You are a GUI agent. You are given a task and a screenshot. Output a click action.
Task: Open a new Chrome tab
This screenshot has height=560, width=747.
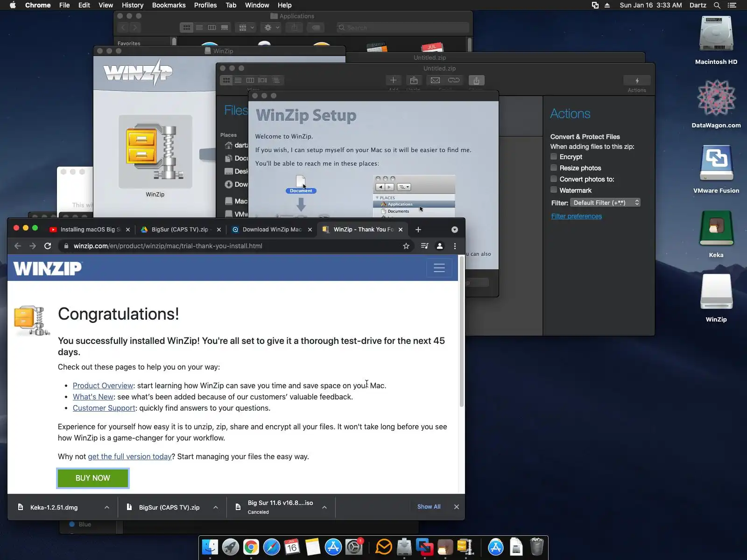pyautogui.click(x=418, y=230)
